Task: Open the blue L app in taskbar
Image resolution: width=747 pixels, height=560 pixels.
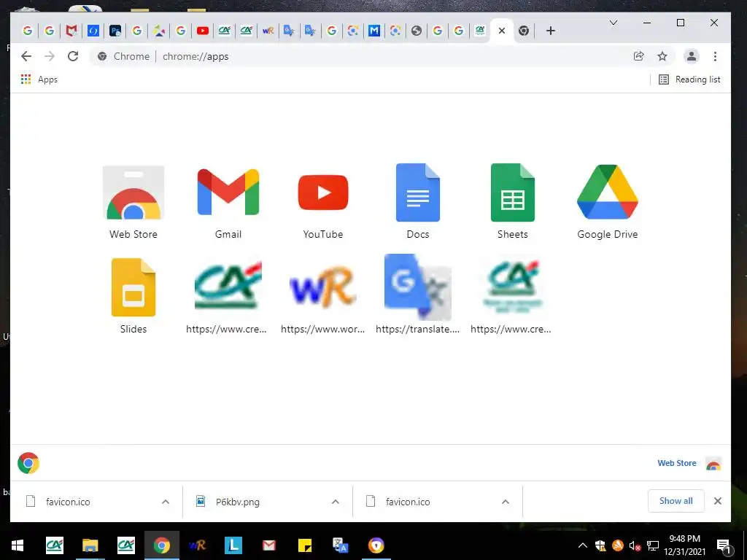Action: click(233, 545)
